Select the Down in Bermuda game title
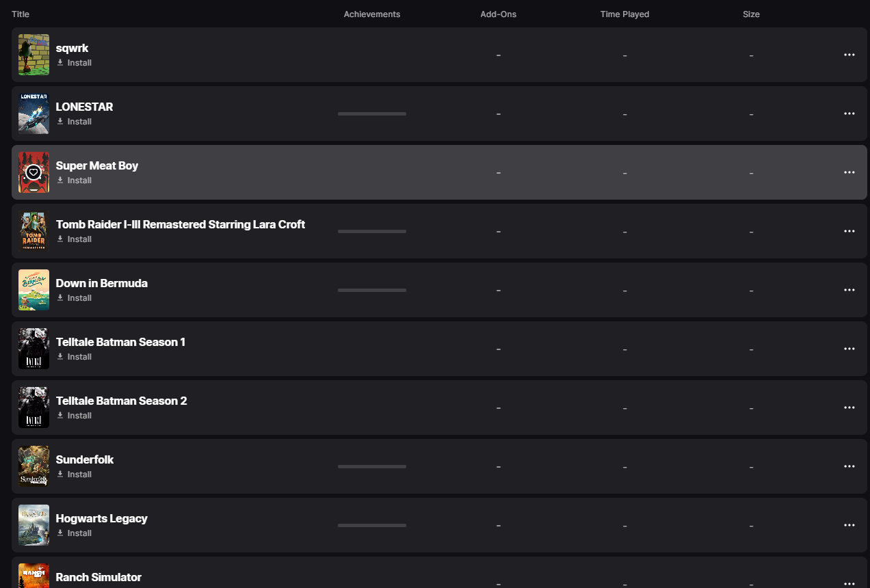 tap(102, 283)
